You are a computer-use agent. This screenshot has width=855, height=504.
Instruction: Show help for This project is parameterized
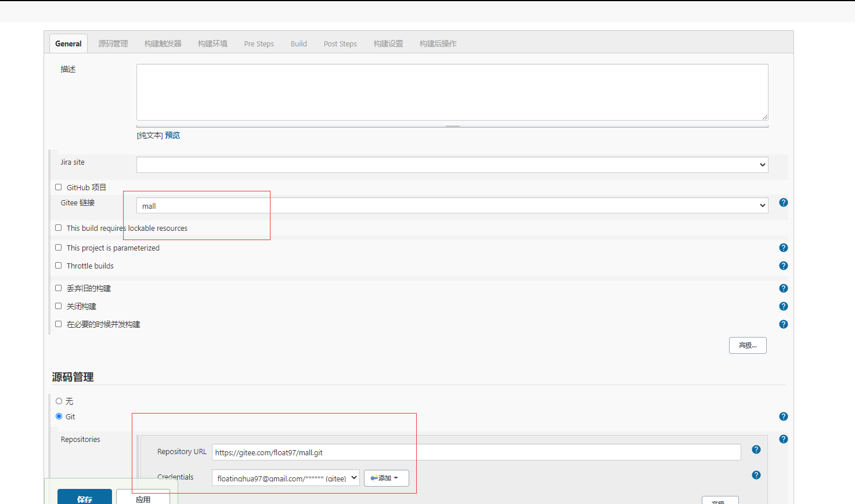(784, 248)
